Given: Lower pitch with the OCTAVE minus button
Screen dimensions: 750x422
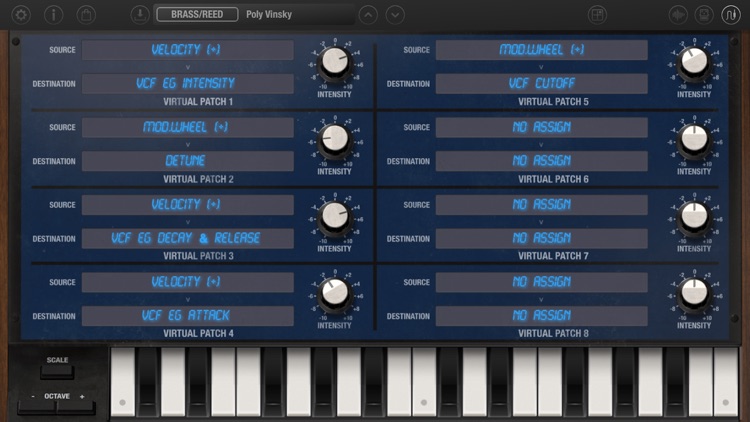Looking at the screenshot, I should tap(37, 408).
